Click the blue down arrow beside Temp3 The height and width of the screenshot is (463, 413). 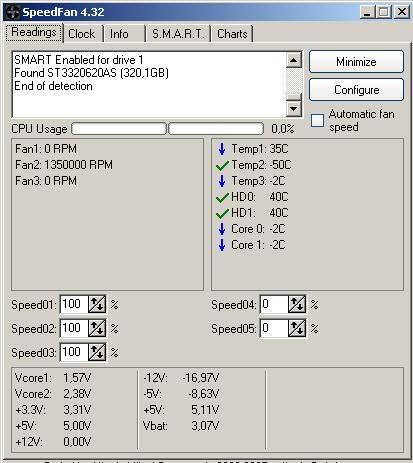tap(222, 181)
